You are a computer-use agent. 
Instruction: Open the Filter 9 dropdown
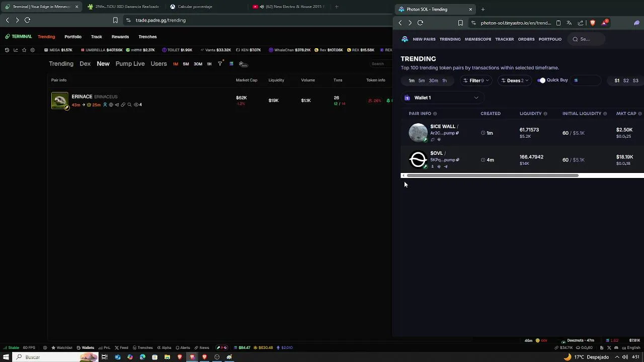coord(475,80)
